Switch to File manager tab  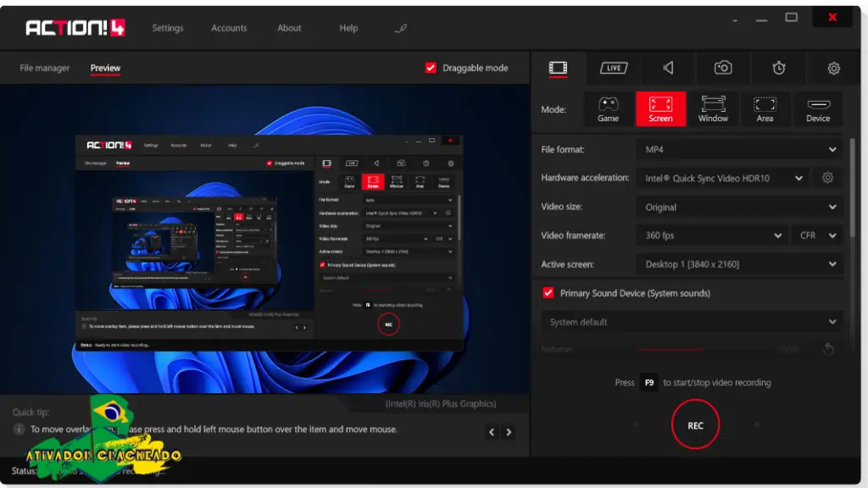click(x=45, y=68)
